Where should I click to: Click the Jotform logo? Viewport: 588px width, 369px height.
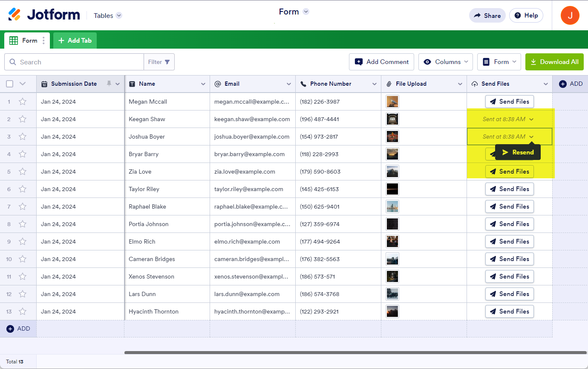44,15
